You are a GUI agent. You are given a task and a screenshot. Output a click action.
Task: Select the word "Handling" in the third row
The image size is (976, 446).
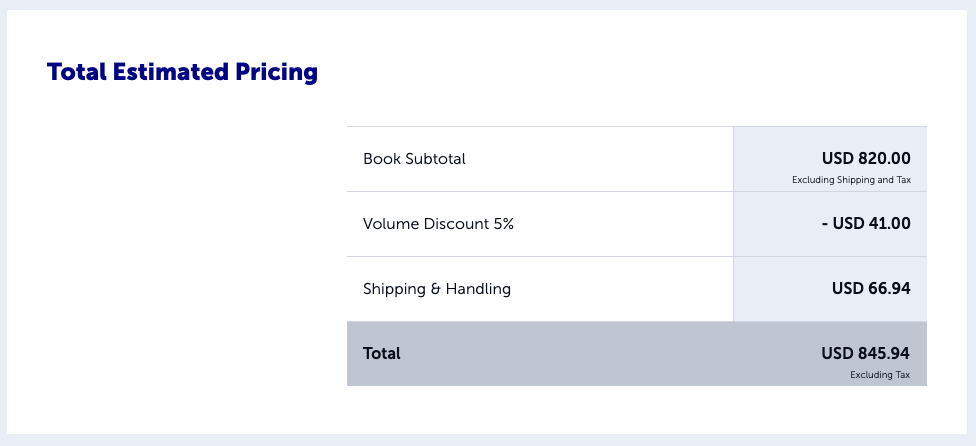[478, 289]
